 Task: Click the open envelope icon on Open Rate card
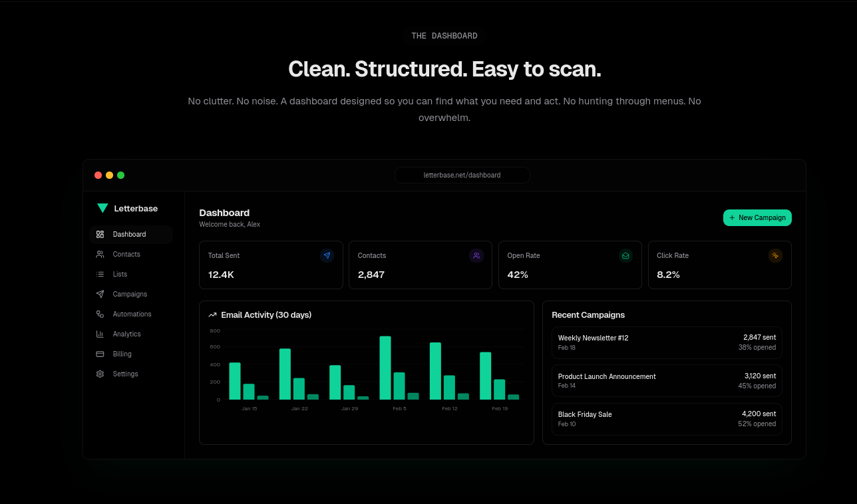(x=625, y=255)
